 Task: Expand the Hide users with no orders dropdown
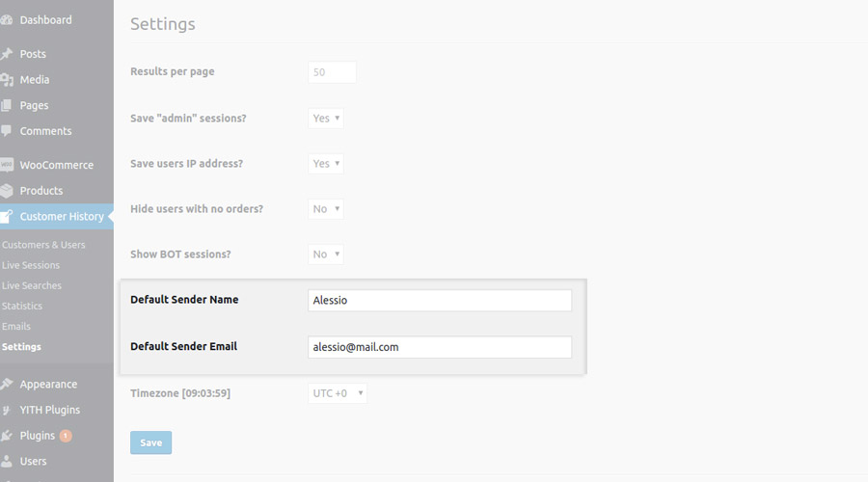pos(326,208)
